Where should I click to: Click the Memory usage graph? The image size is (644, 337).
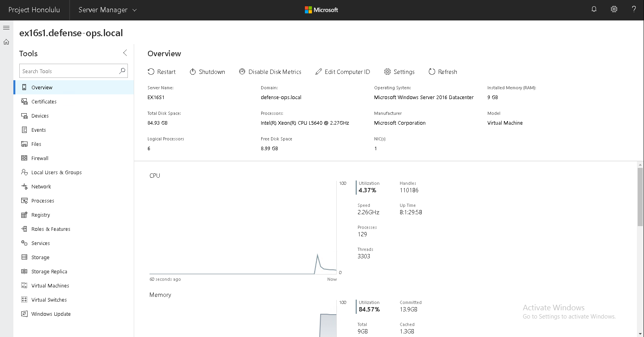[243, 319]
